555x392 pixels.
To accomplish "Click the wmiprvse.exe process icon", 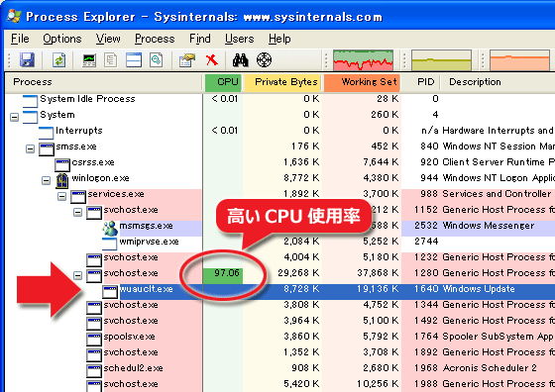I will coord(109,244).
